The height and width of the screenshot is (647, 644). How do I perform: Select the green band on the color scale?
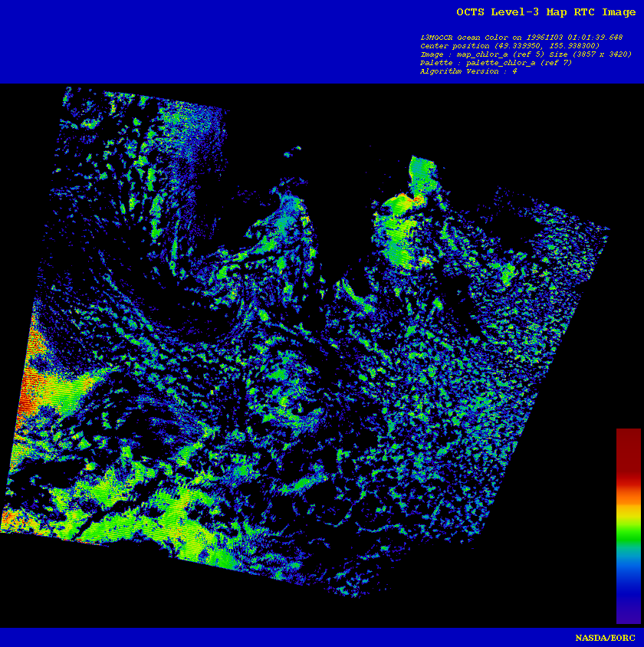(x=628, y=533)
